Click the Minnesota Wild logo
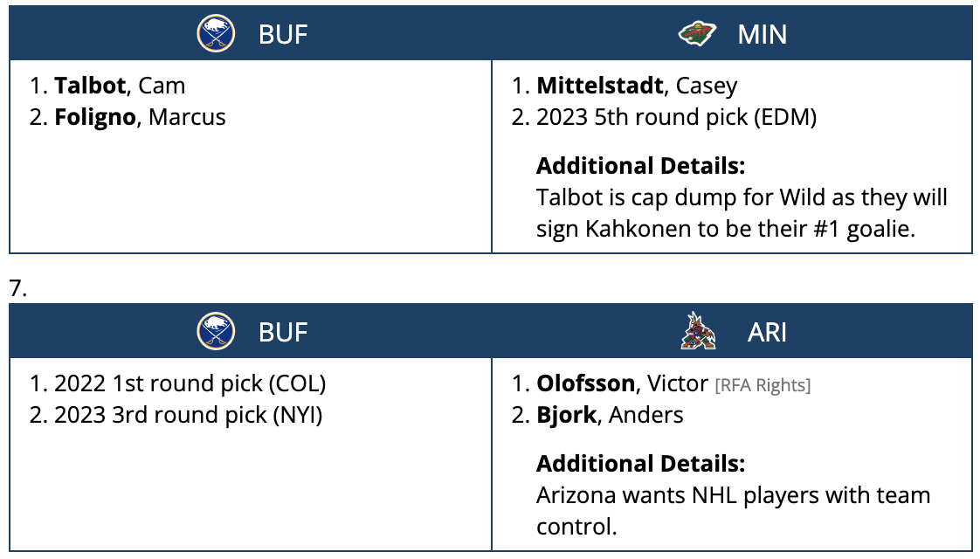 [x=696, y=34]
